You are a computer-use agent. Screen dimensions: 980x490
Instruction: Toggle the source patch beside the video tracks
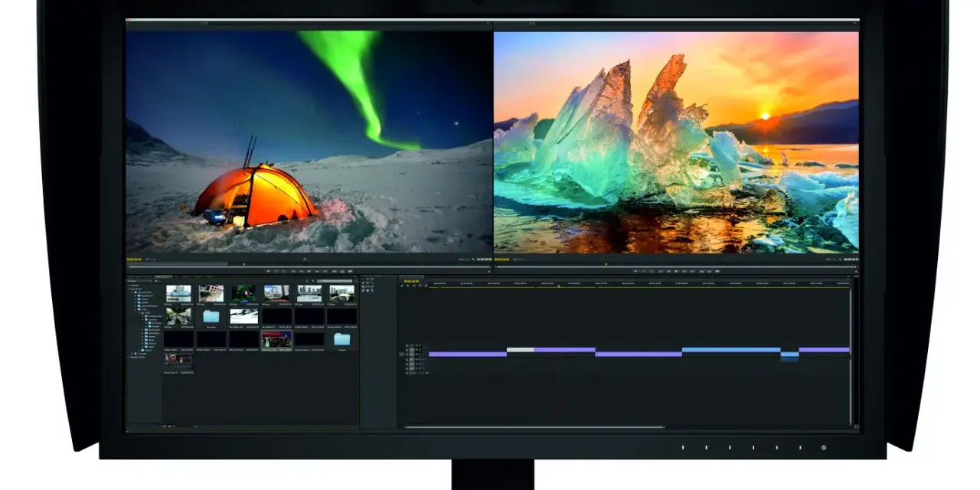pos(402,354)
